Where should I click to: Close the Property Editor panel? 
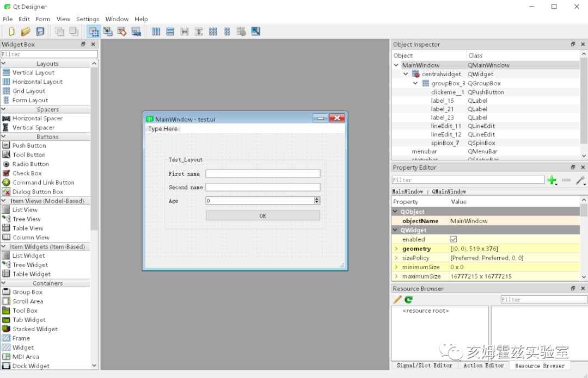(583, 168)
